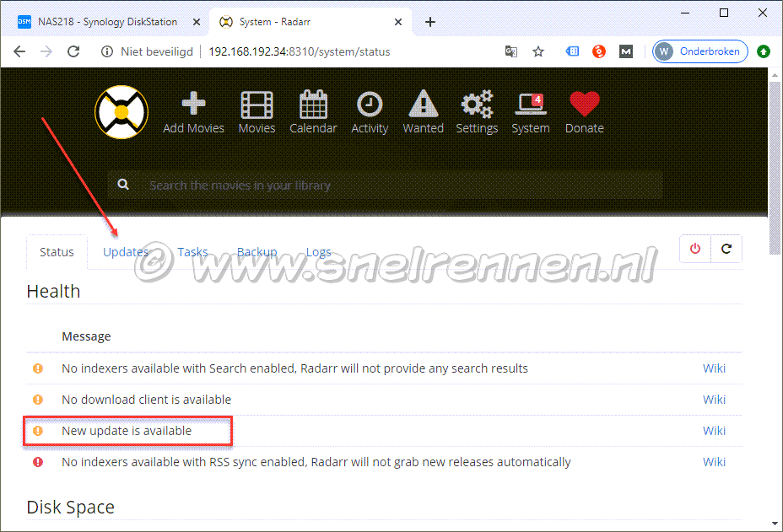Image resolution: width=783 pixels, height=532 pixels.
Task: Select the Status tab
Action: [57, 252]
